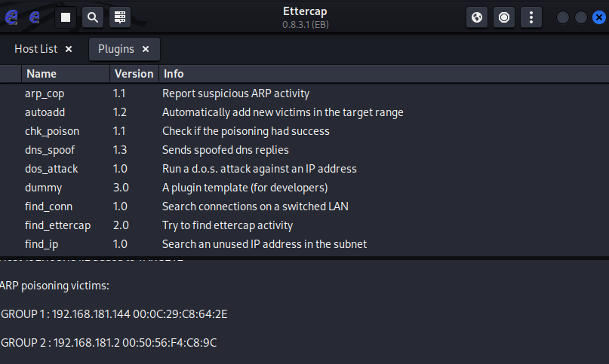Select the dns_spoof plugin row

point(50,150)
